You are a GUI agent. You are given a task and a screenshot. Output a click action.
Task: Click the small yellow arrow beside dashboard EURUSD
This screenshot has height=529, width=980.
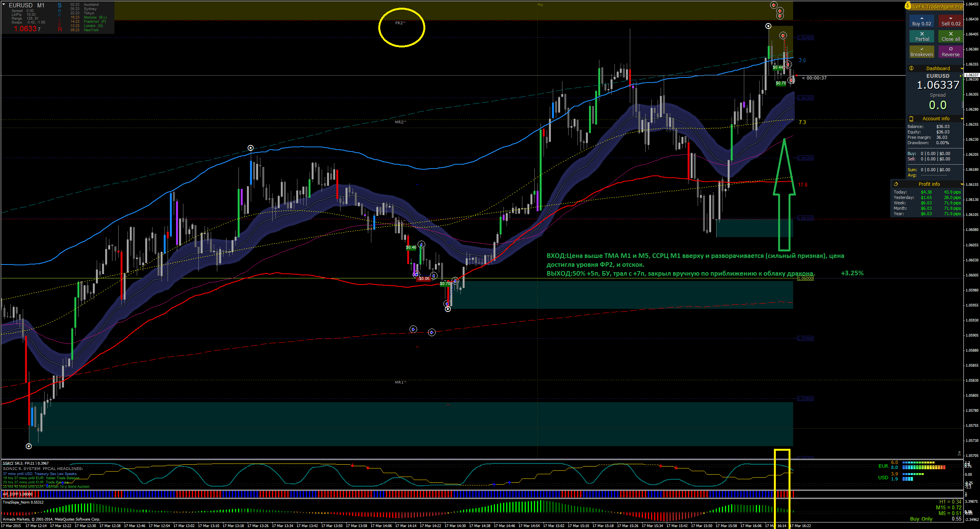pyautogui.click(x=961, y=76)
